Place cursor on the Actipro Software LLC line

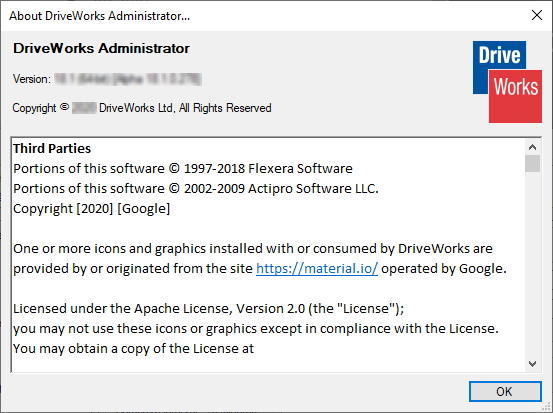tap(196, 189)
